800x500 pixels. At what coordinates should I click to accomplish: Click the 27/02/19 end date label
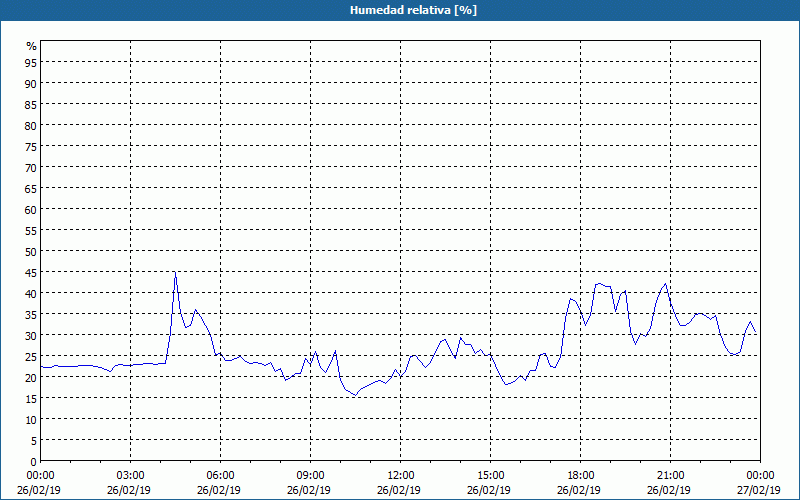point(758,490)
